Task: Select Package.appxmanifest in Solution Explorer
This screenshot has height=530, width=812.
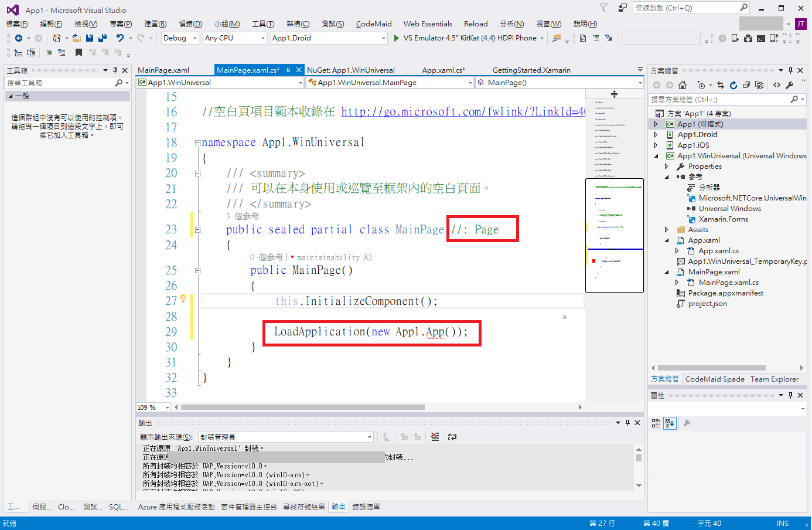Action: point(725,293)
